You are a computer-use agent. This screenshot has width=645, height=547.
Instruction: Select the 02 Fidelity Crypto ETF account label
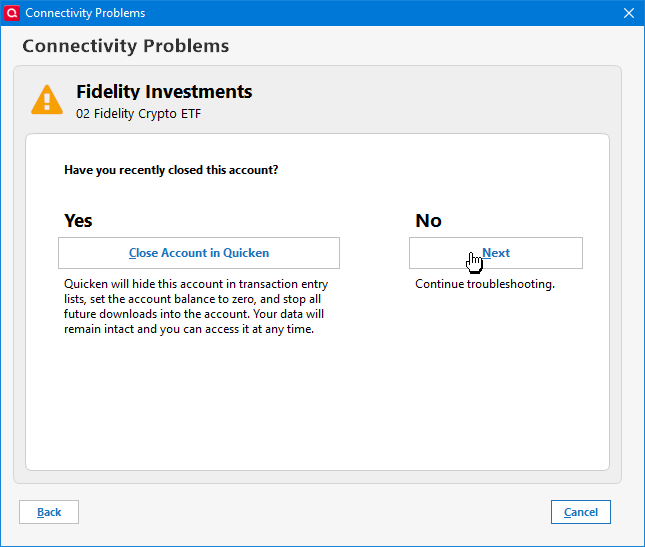click(139, 114)
